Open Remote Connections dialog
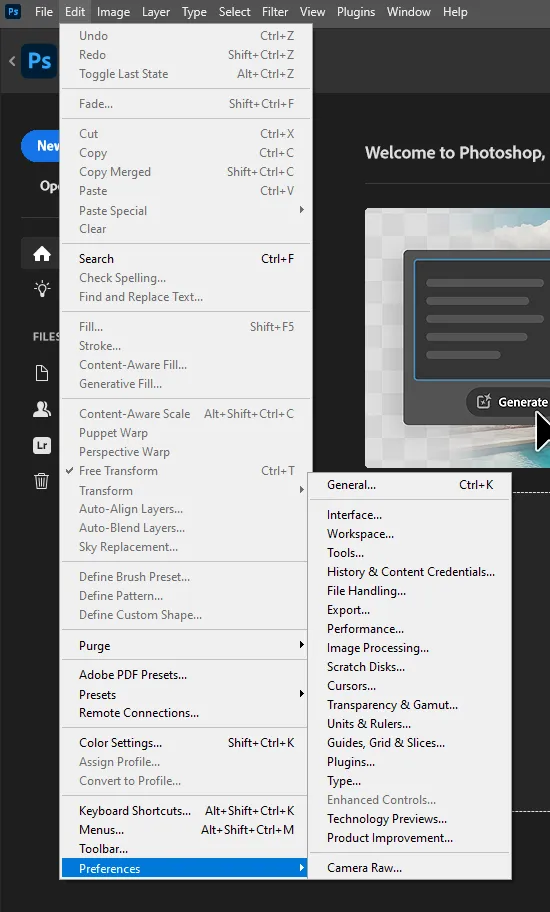 (x=186, y=713)
